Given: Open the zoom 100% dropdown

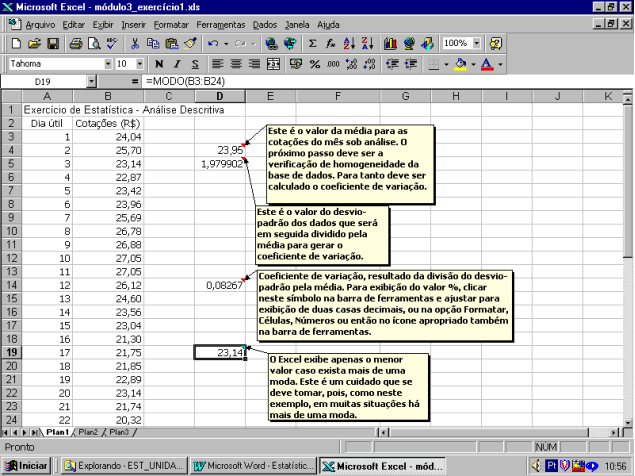Looking at the screenshot, I should 478,44.
